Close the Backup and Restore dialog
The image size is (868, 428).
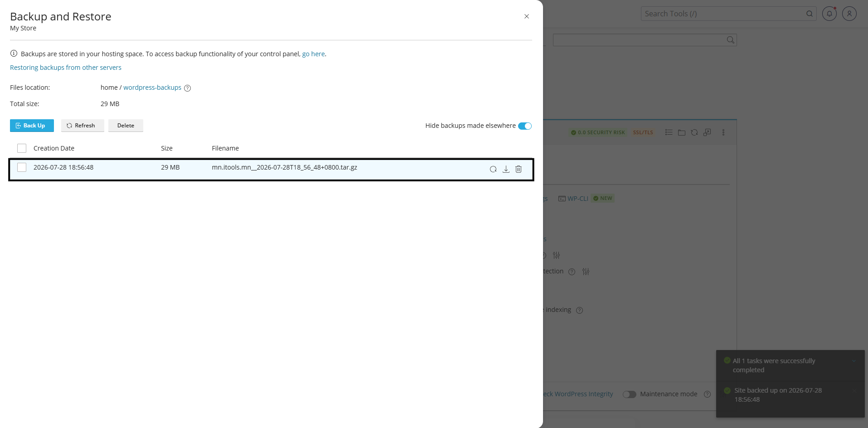(527, 16)
